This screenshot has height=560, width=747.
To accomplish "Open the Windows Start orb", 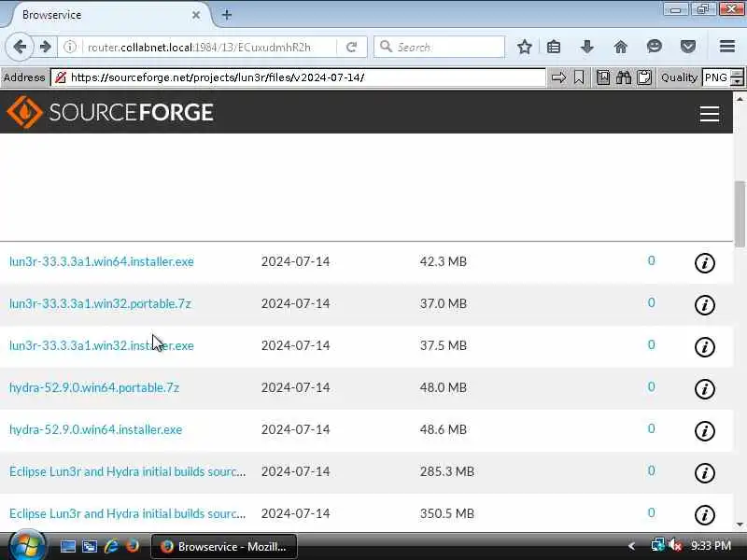I will 27,546.
